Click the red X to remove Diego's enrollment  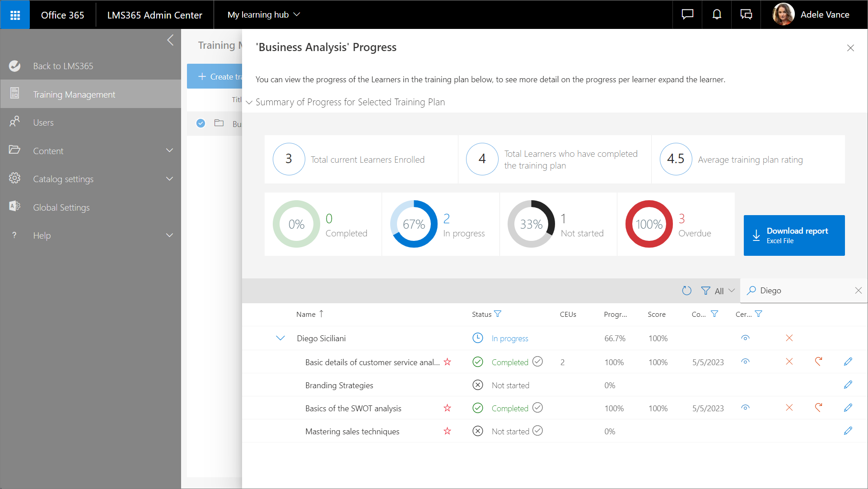(789, 338)
